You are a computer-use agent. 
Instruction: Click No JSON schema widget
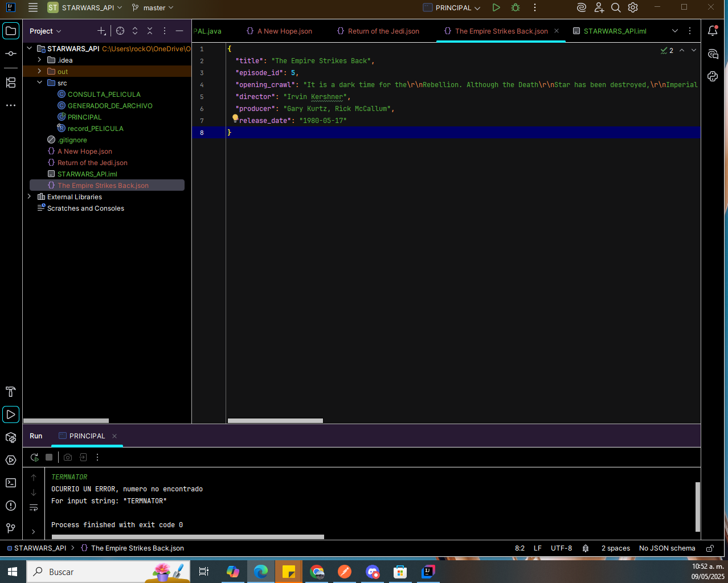tap(667, 548)
